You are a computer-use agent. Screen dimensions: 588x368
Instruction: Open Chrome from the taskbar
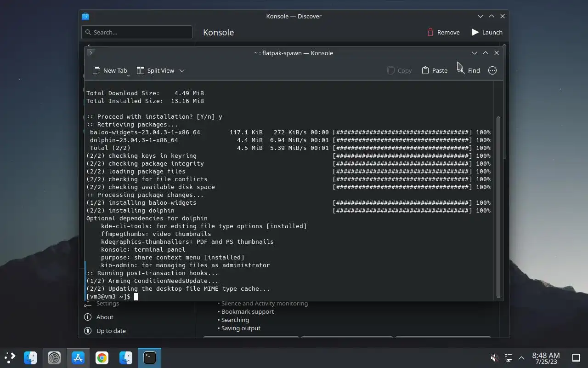(x=102, y=357)
